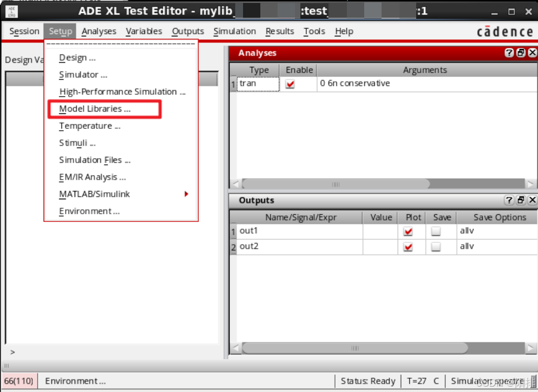This screenshot has height=392, width=538.
Task: Click the Name/Signal/Expr column header
Action: coord(300,217)
